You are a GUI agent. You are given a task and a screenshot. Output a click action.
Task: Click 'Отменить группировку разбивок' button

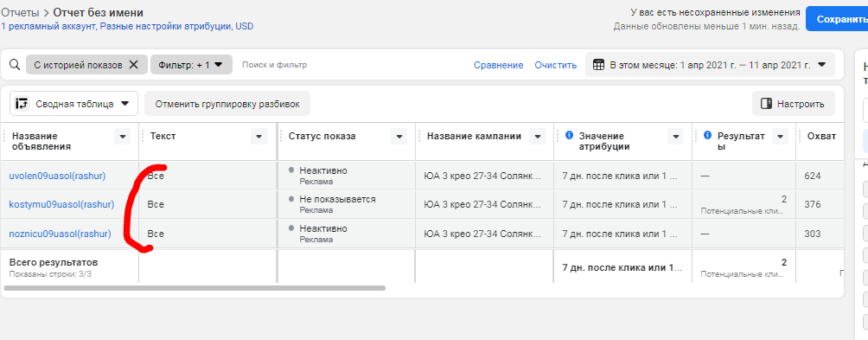pyautogui.click(x=227, y=104)
